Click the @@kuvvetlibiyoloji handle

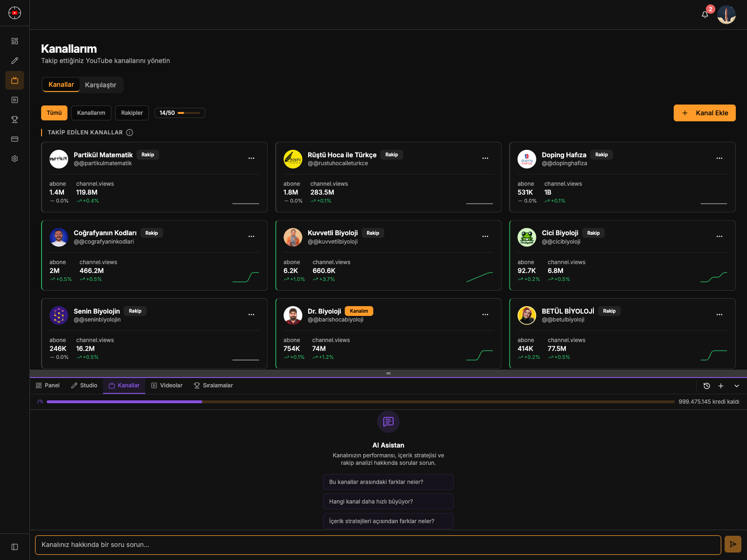coord(333,242)
